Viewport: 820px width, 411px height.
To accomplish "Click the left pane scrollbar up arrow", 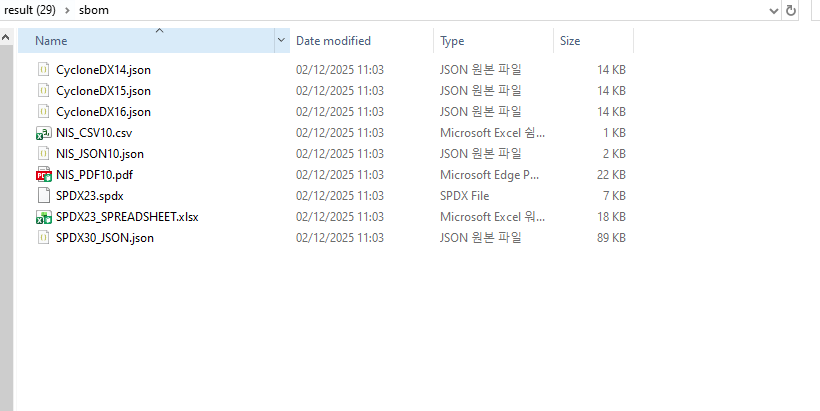I will tap(6, 38).
